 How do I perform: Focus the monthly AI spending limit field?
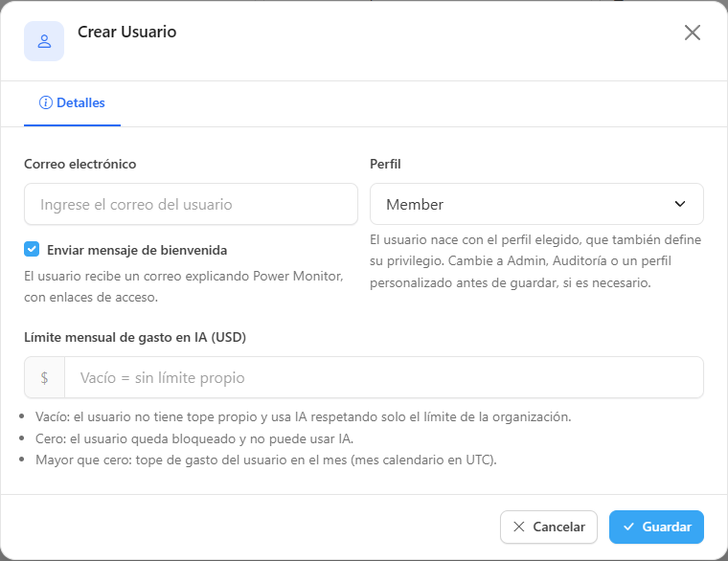click(384, 378)
